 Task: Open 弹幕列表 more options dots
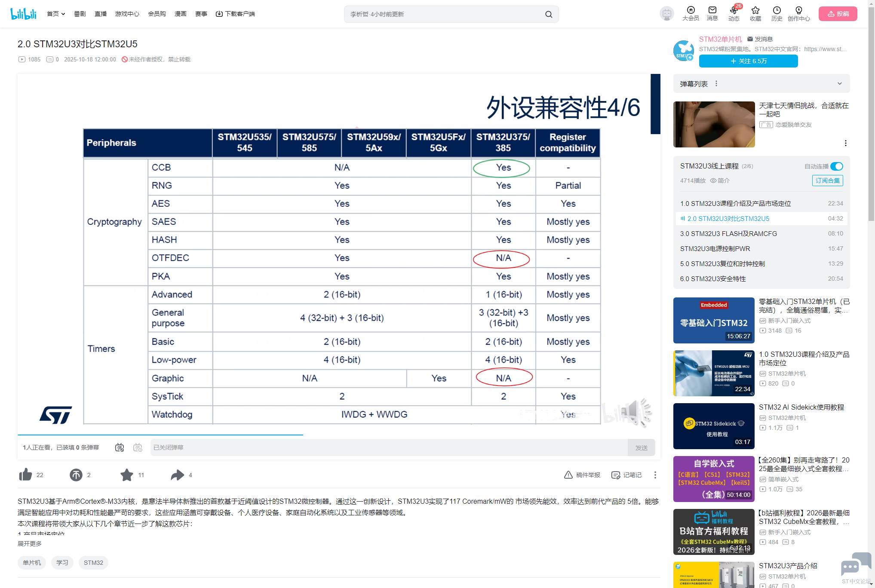point(716,83)
